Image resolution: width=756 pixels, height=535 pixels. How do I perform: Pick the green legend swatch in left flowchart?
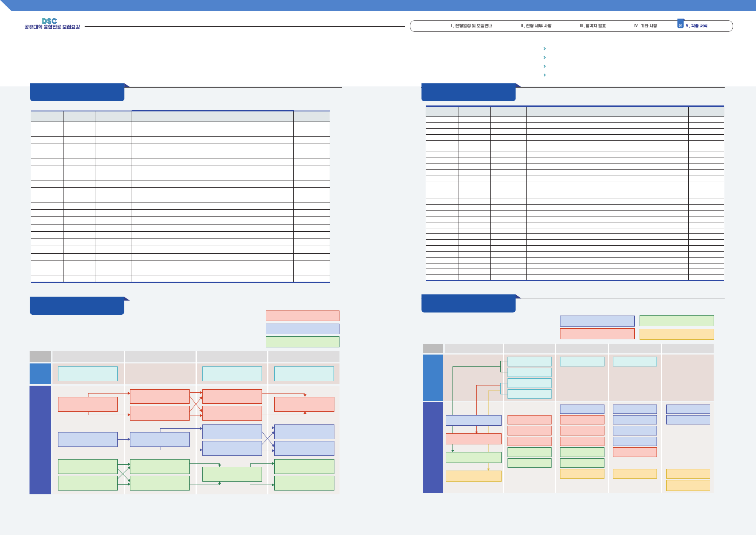(302, 342)
